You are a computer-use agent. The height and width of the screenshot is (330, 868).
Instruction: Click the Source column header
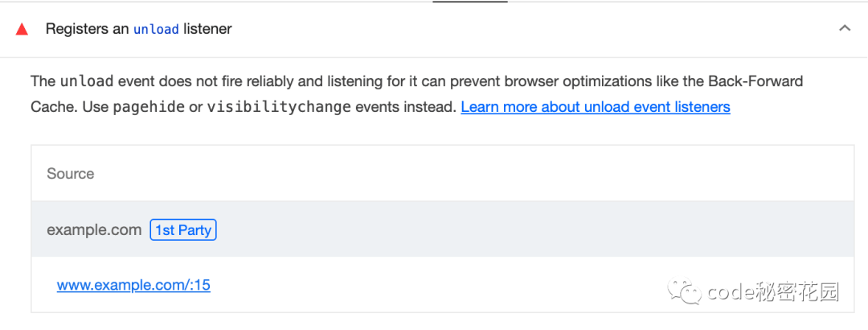pyautogui.click(x=70, y=174)
